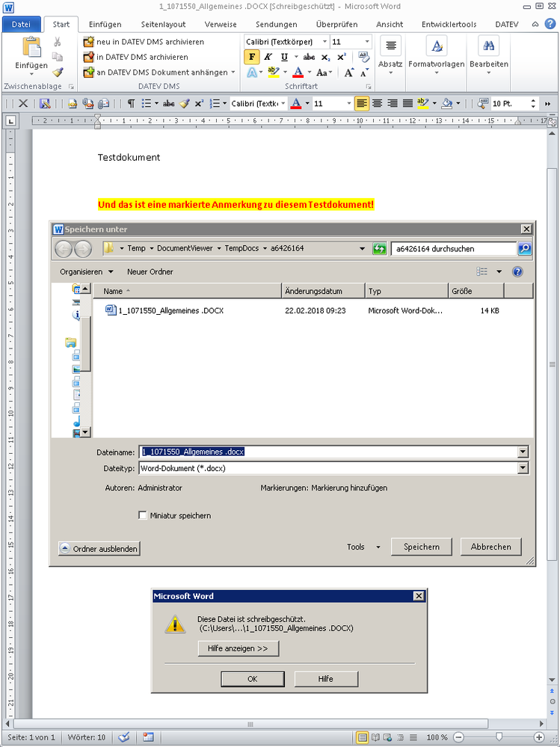Click the green refresh icon beside the path
560x747 pixels.
380,249
